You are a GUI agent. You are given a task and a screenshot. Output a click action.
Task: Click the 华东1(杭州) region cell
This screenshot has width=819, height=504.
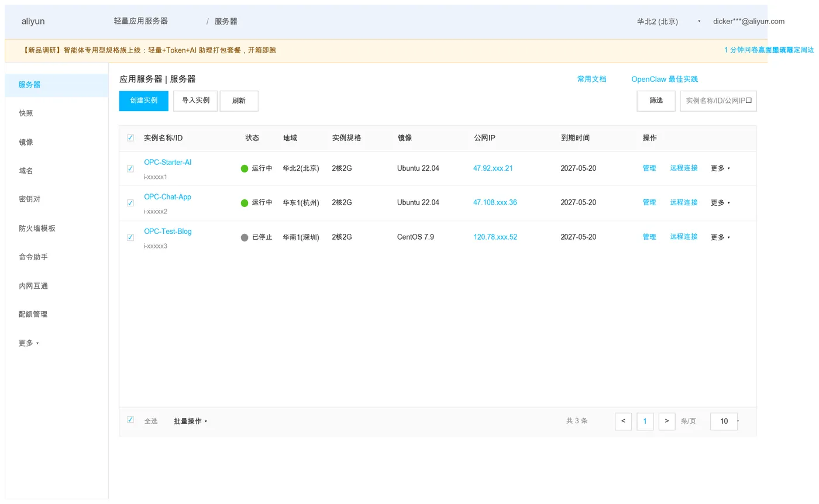301,203
